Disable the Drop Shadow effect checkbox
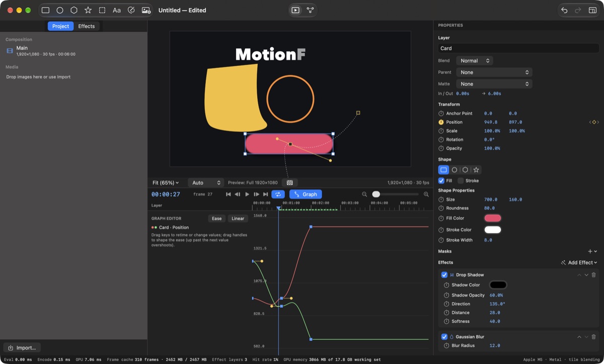Screen dimensions: 604x364 (444, 275)
